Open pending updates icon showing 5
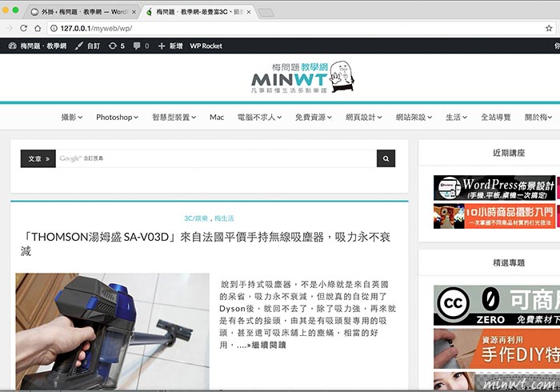This screenshot has width=560, height=392. [x=113, y=46]
